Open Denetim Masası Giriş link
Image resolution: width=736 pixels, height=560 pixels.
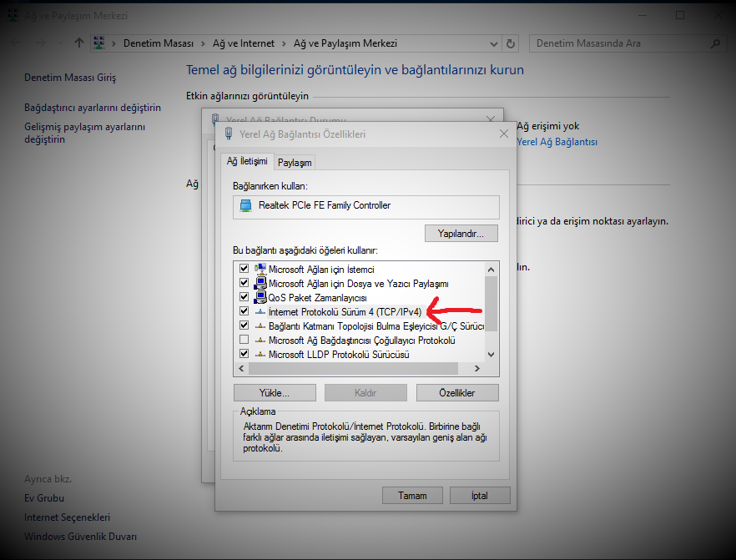point(70,78)
